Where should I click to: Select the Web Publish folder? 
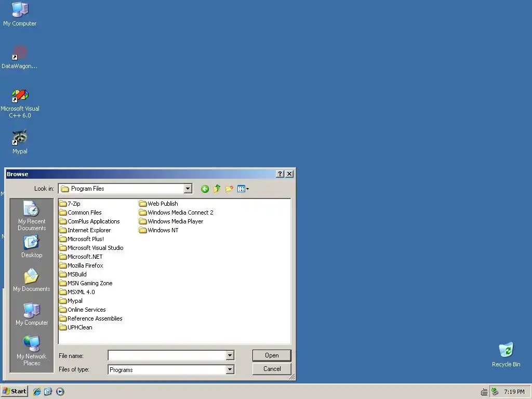158,204
